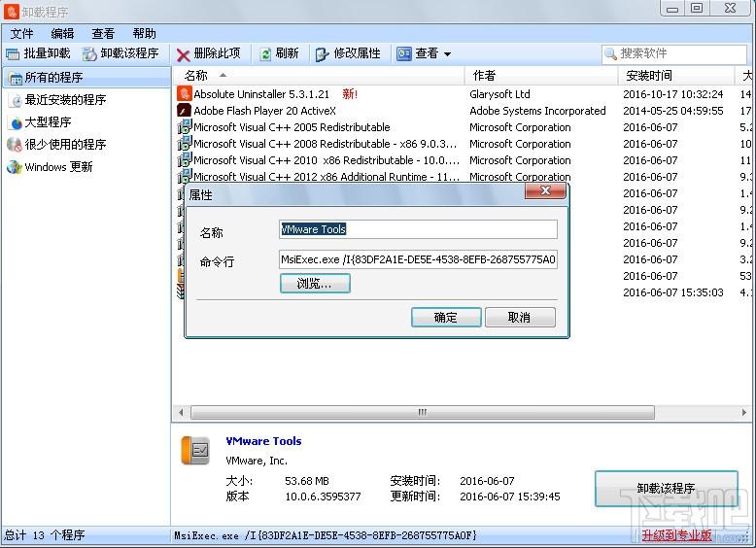Open the 查看 menu in menu bar

coord(103,34)
